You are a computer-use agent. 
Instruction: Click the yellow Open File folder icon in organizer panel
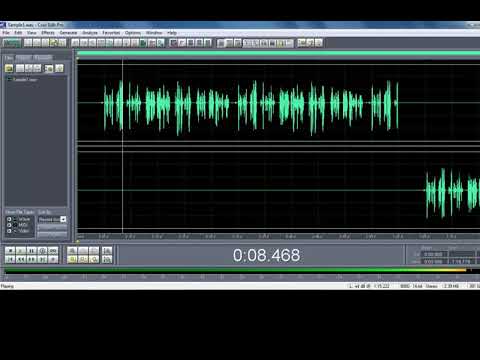(x=9, y=68)
